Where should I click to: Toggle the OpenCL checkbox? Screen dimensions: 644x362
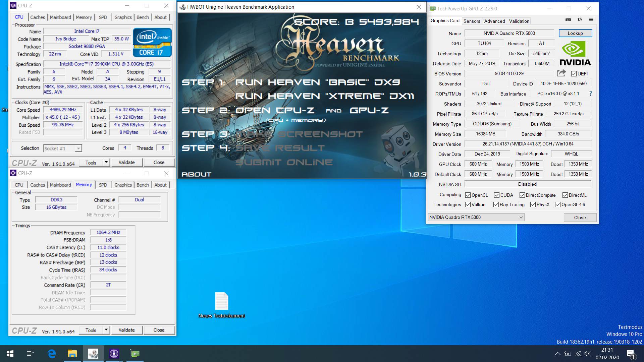[x=468, y=195]
